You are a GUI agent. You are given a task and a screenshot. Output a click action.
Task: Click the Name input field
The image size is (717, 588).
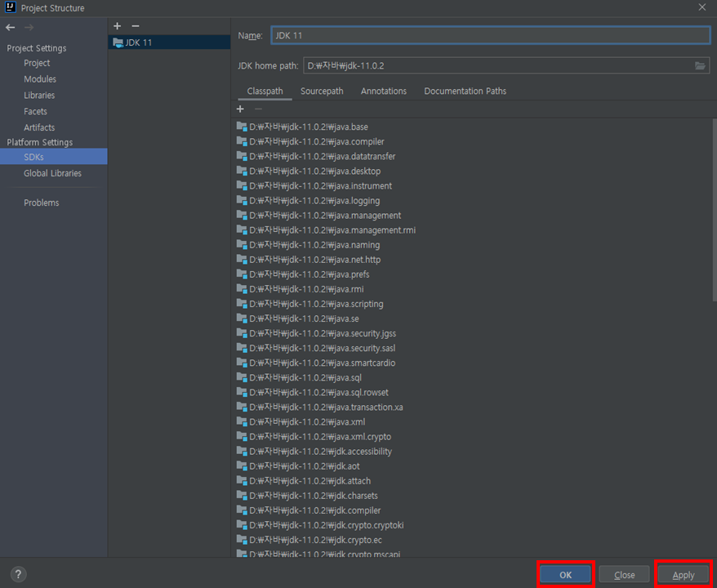490,35
